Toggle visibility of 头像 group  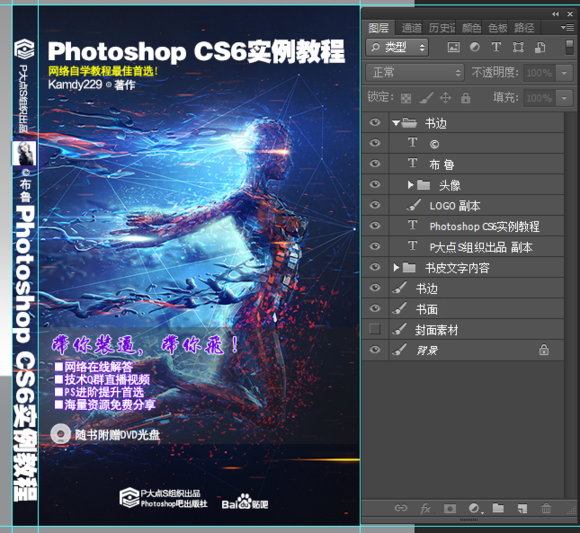[375, 184]
